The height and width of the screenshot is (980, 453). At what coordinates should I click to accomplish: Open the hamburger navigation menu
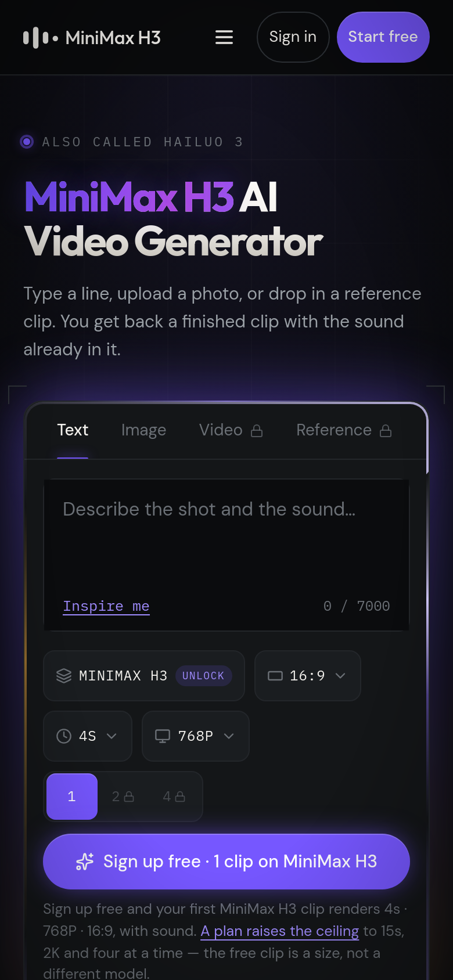tap(224, 37)
